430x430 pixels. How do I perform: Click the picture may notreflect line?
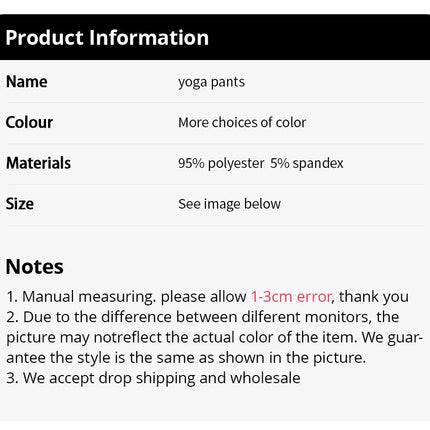pos(215,337)
